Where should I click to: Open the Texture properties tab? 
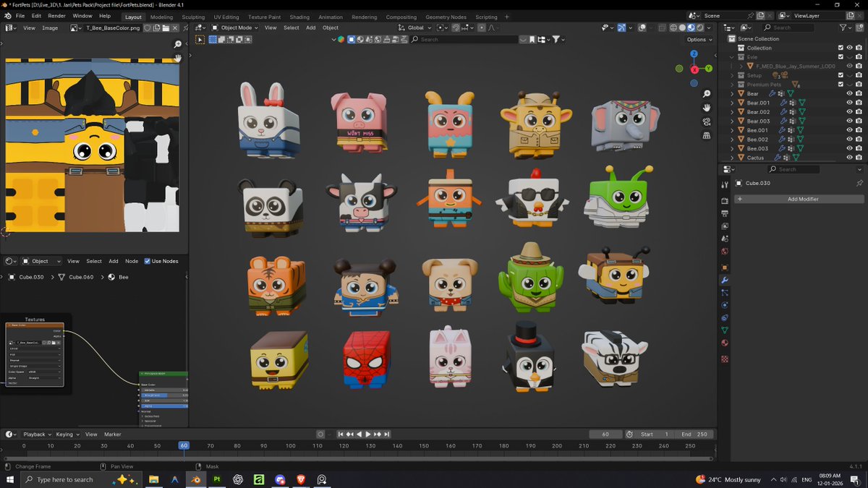(x=725, y=359)
